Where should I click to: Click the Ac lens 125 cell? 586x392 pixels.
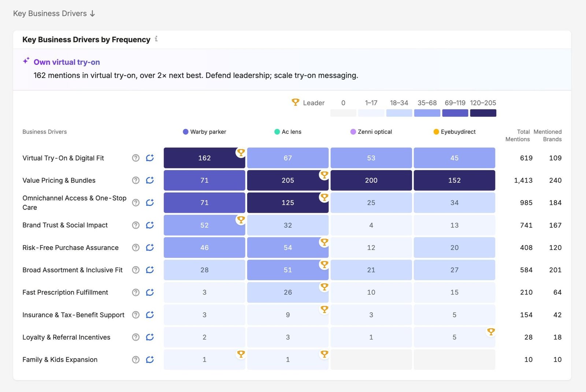point(288,203)
